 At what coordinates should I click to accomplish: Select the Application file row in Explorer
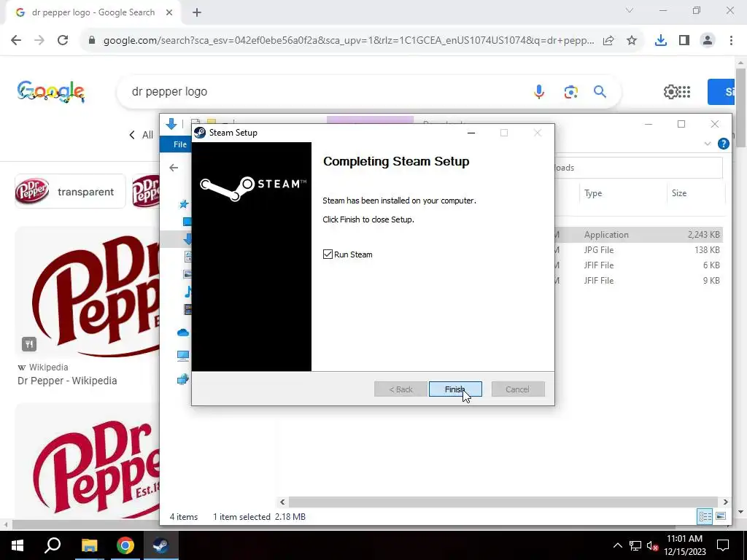[x=638, y=234]
